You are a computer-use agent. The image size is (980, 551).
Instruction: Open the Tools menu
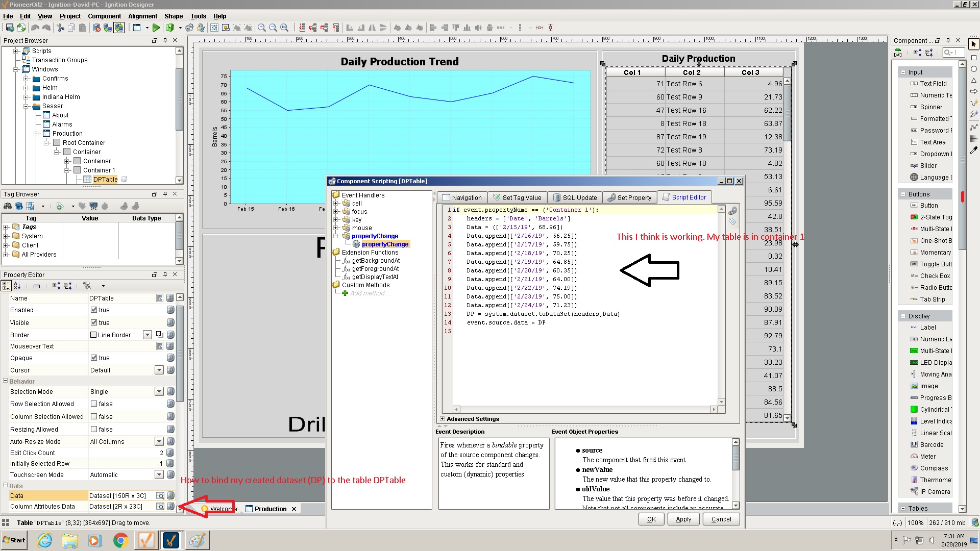coord(198,16)
